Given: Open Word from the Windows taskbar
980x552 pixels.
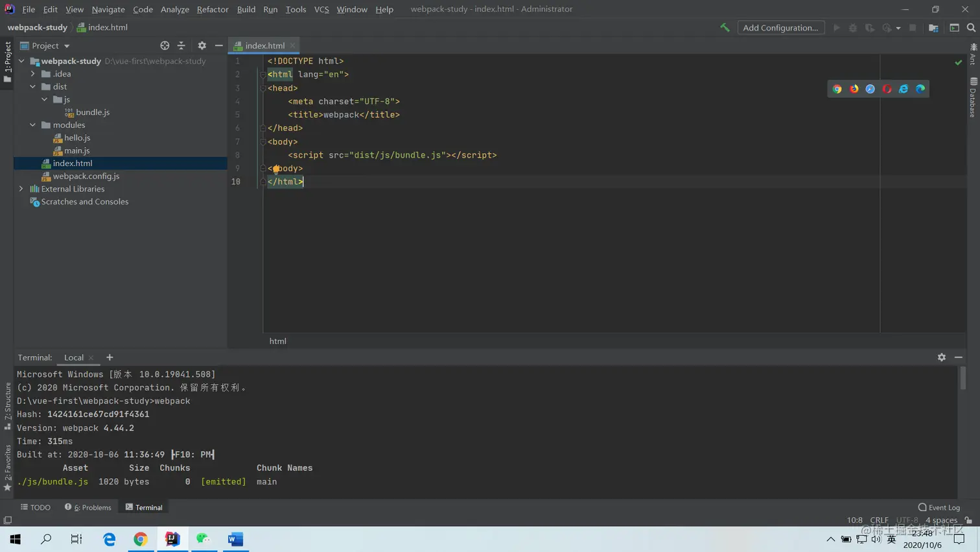Looking at the screenshot, I should point(236,539).
